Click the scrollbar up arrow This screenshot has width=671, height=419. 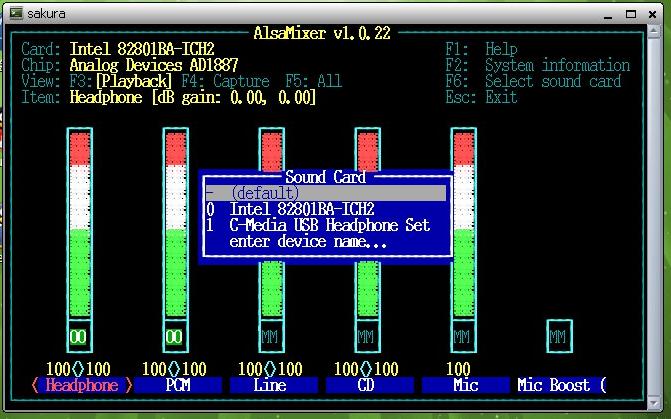pyautogui.click(x=653, y=32)
